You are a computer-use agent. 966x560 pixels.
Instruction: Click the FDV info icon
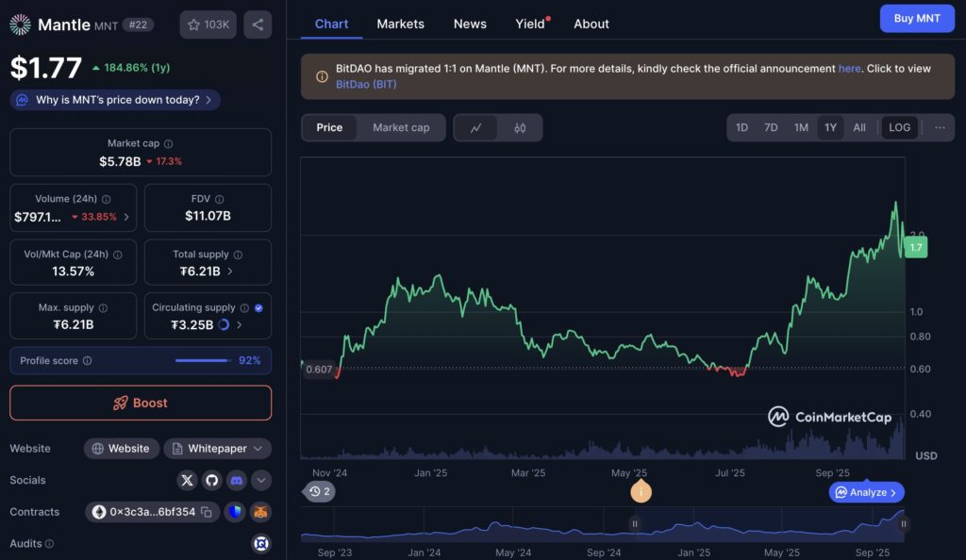pyautogui.click(x=219, y=199)
